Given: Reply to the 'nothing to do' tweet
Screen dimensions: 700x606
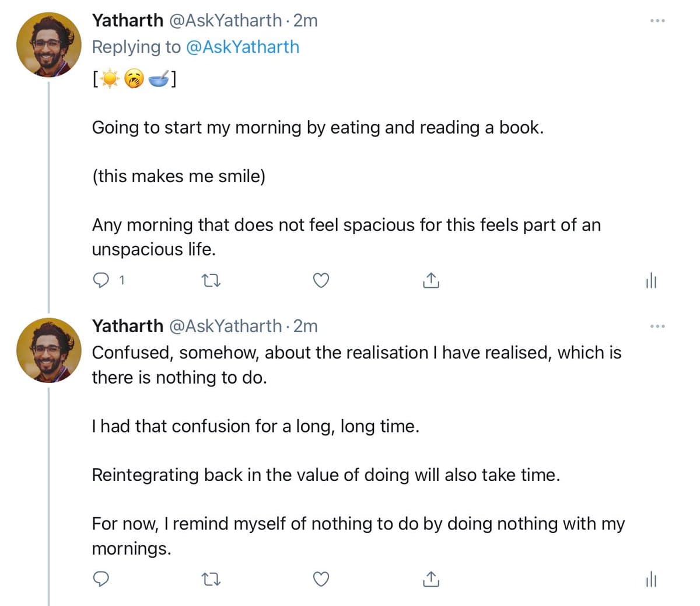Looking at the screenshot, I should click(x=101, y=579).
